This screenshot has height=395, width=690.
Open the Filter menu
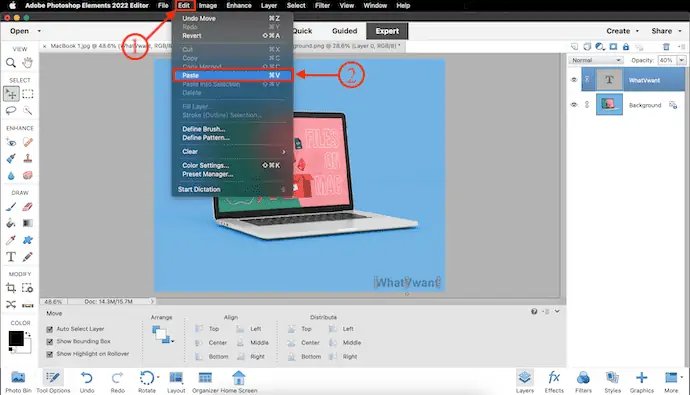coord(322,5)
